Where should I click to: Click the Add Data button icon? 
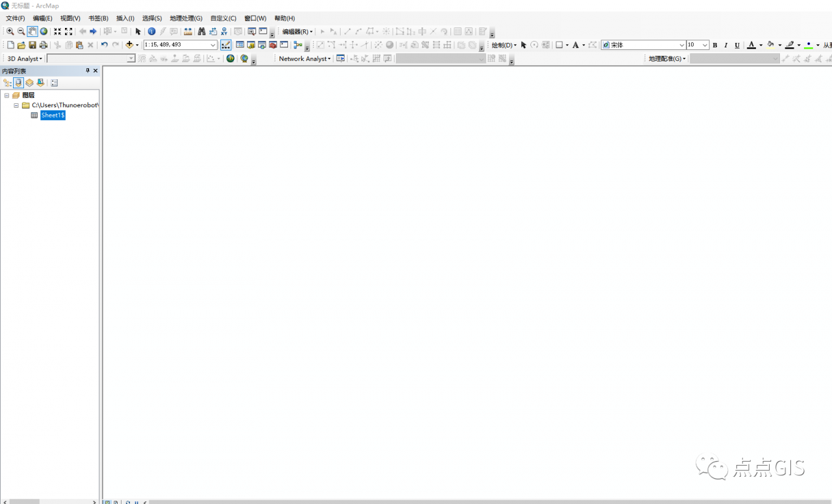coord(129,45)
